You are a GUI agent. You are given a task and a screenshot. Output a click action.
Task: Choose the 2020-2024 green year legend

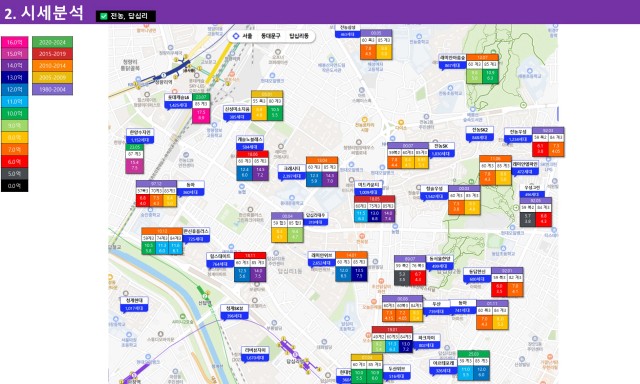coord(52,42)
